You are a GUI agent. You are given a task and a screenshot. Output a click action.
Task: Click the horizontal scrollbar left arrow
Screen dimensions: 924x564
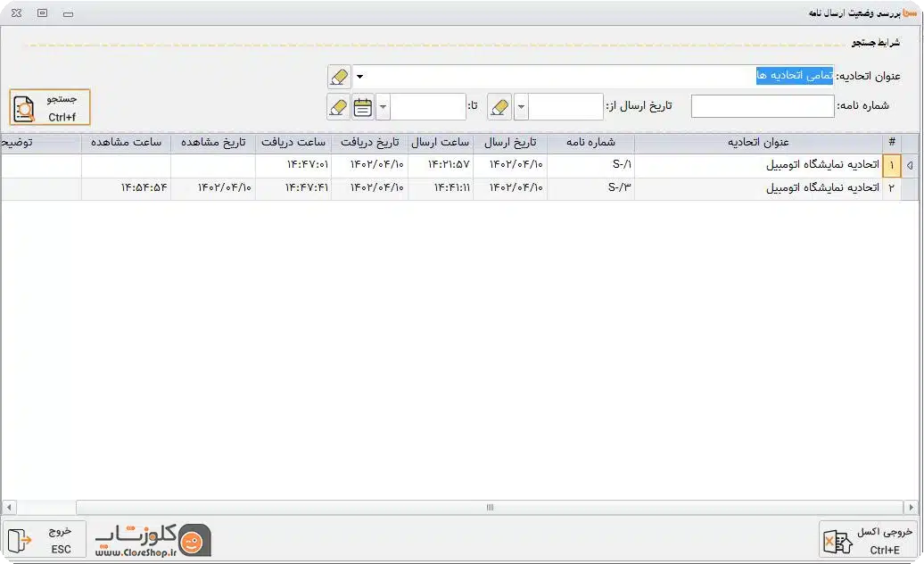(9, 508)
